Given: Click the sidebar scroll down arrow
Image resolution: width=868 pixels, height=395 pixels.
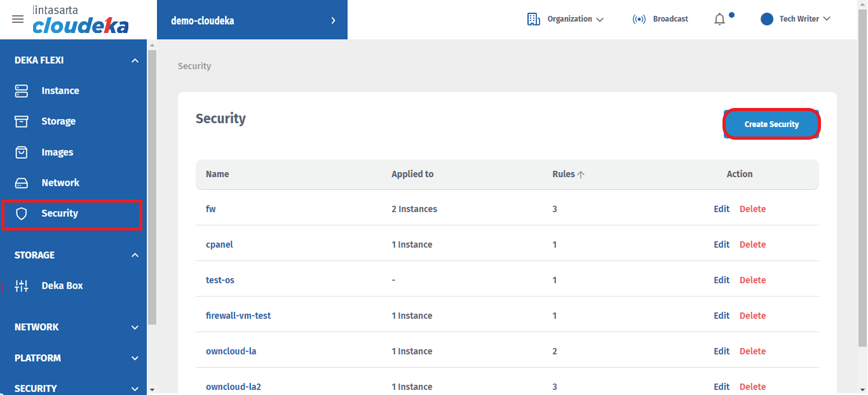Looking at the screenshot, I should coord(152,389).
